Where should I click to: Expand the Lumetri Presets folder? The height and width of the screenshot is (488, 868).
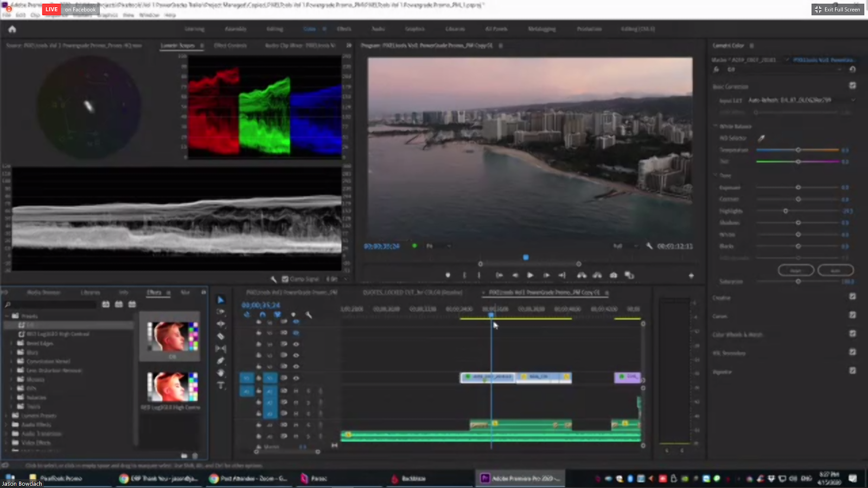7,416
